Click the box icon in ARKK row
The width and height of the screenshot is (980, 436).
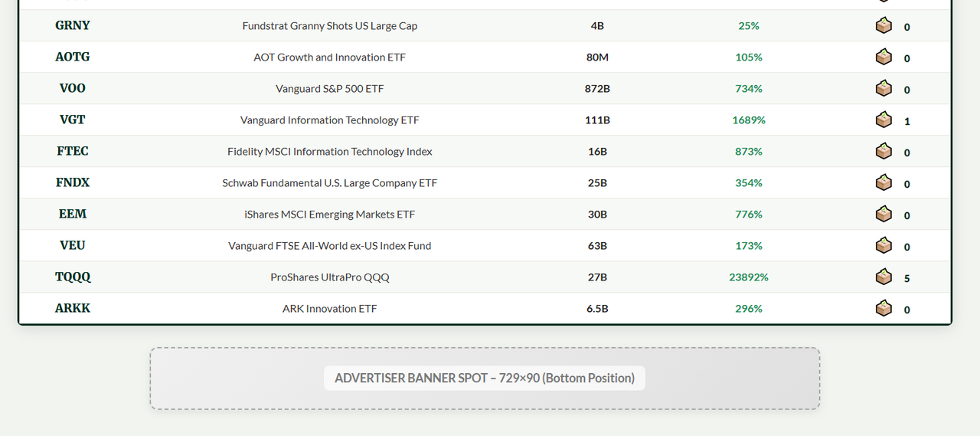click(x=884, y=308)
